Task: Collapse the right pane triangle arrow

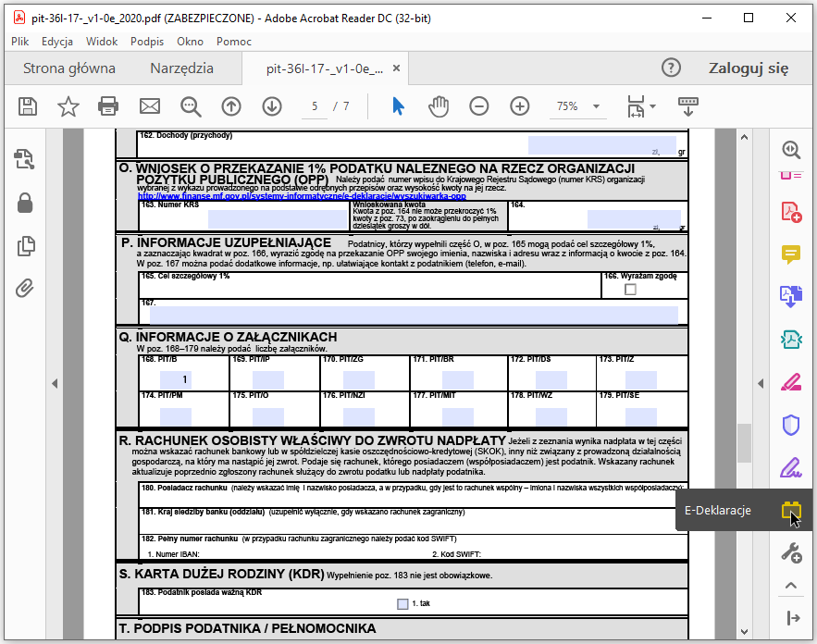Action: (761, 384)
